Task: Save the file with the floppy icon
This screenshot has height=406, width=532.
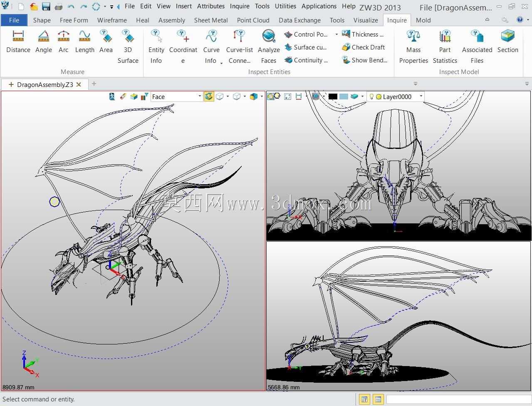Action: pos(46,7)
